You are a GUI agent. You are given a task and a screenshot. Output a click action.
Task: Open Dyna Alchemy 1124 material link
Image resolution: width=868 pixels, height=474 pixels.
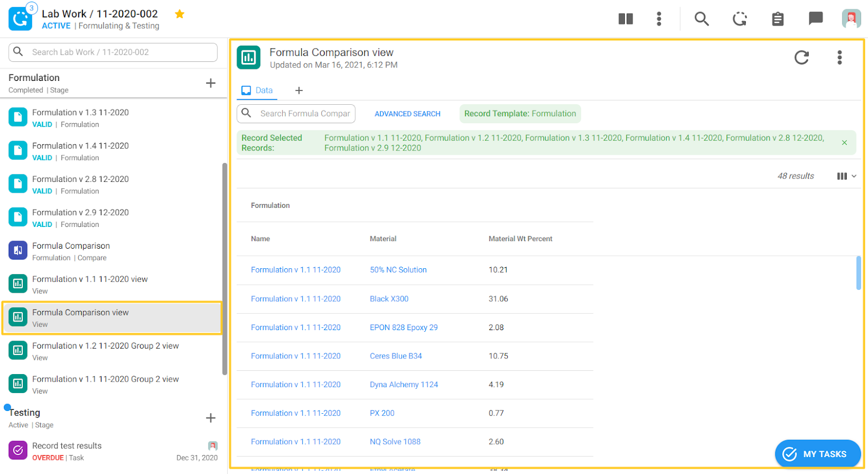point(404,384)
